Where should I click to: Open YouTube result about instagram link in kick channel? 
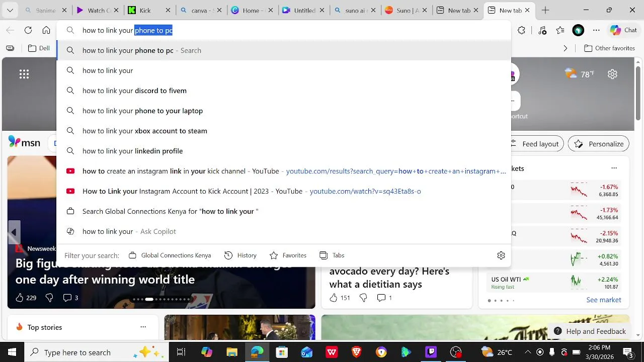(284, 171)
